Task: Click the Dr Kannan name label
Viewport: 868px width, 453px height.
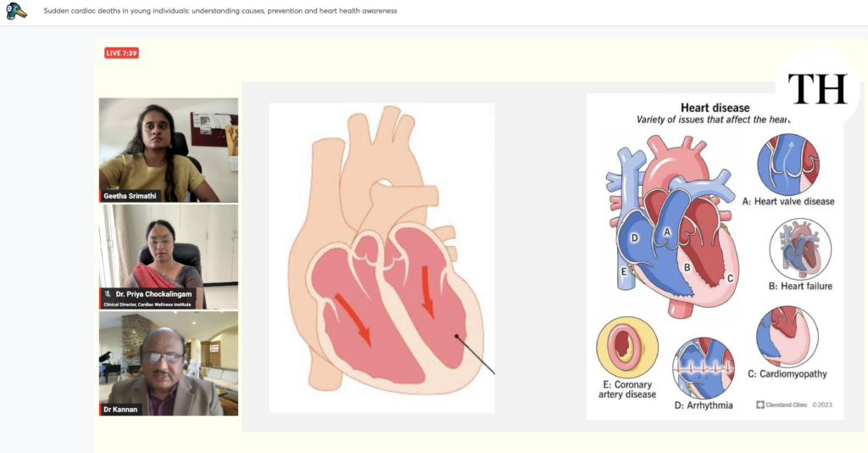Action: [x=120, y=409]
